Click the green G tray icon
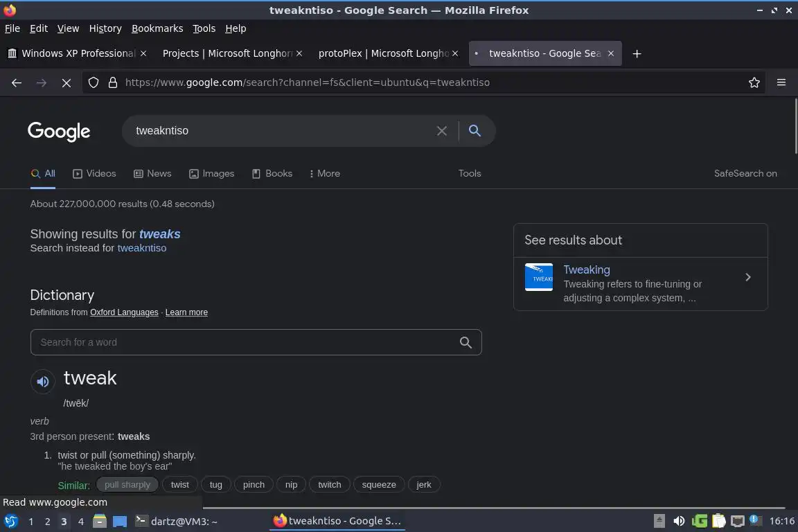 point(699,521)
